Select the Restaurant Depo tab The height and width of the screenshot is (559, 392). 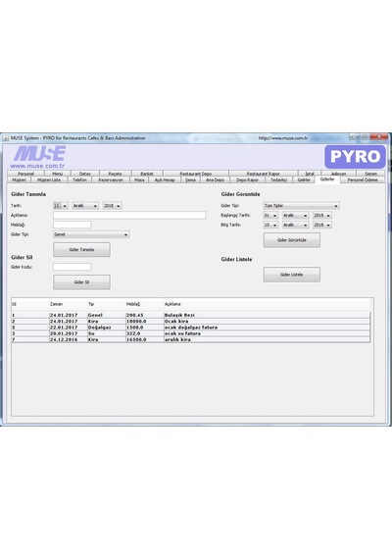tap(196, 174)
